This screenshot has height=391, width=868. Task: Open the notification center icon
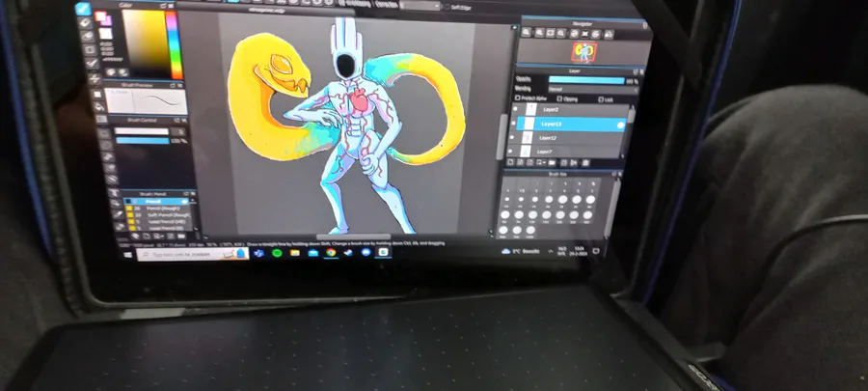pyautogui.click(x=596, y=250)
